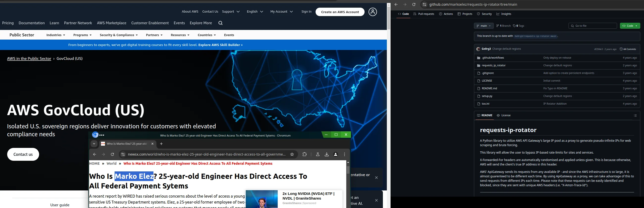Open the Chromium extensions puzzle icon
Viewport: 644px width, 208px height.
click(304, 154)
